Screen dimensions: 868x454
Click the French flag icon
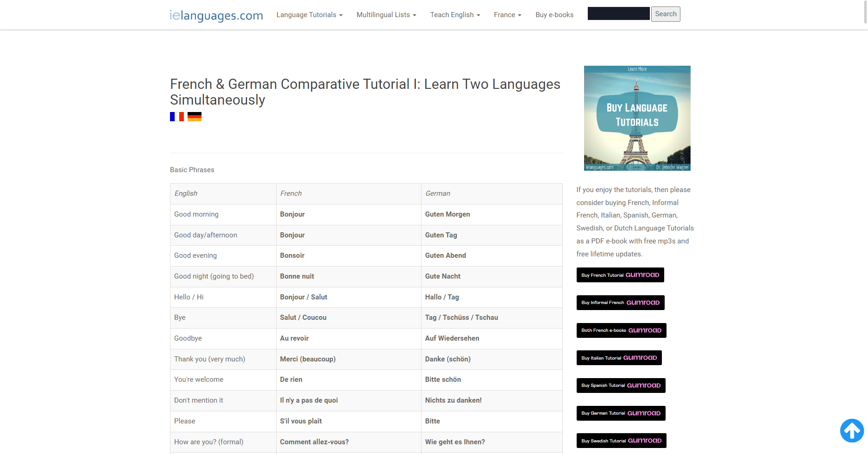(176, 117)
